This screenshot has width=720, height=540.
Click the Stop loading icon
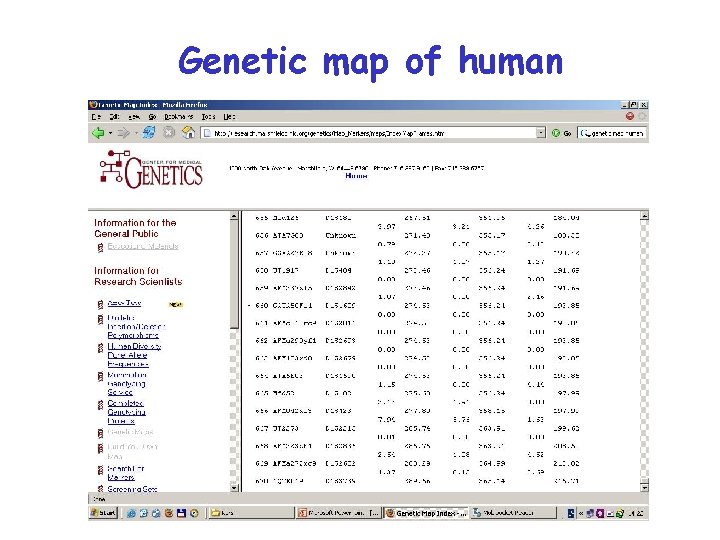pyautogui.click(x=169, y=133)
